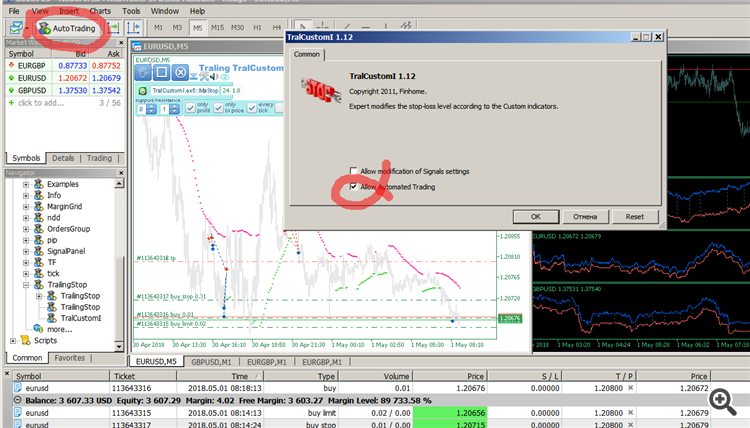Expand the Info folder in Navigator
This screenshot has width=750, height=428.
click(26, 195)
